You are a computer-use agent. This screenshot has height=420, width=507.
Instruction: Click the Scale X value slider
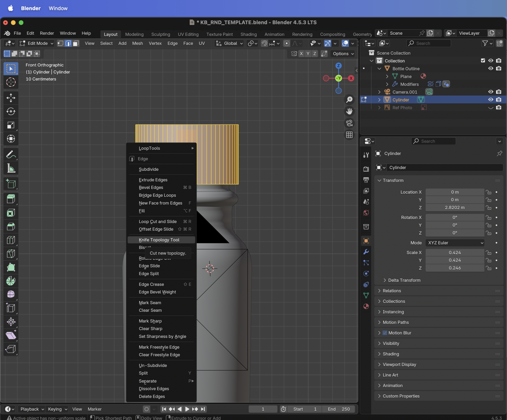click(455, 253)
